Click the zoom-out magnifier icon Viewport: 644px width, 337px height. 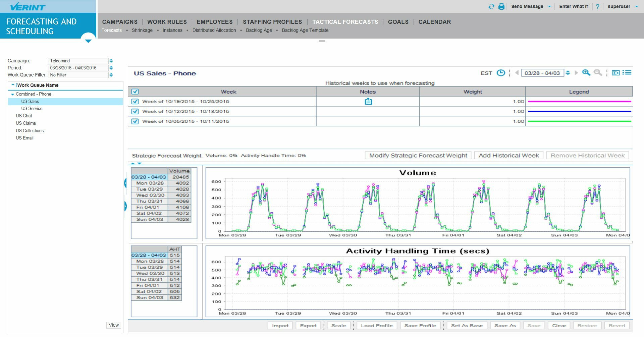(x=598, y=72)
